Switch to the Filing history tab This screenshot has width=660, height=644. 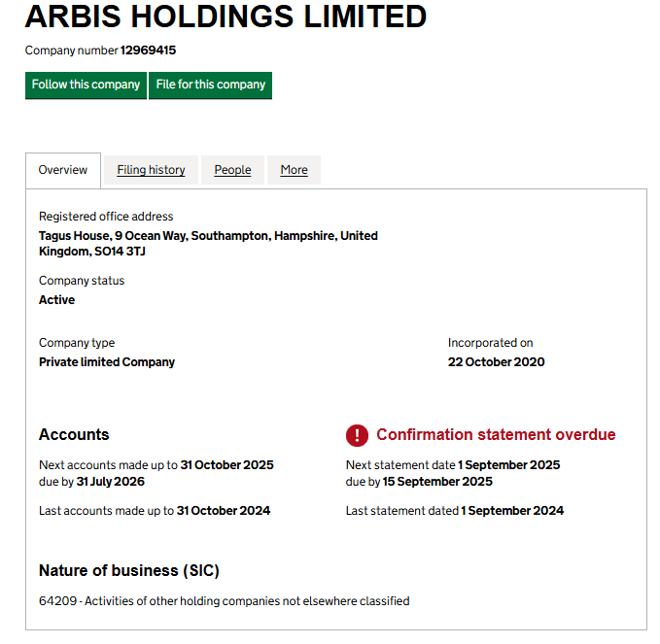[x=151, y=170]
